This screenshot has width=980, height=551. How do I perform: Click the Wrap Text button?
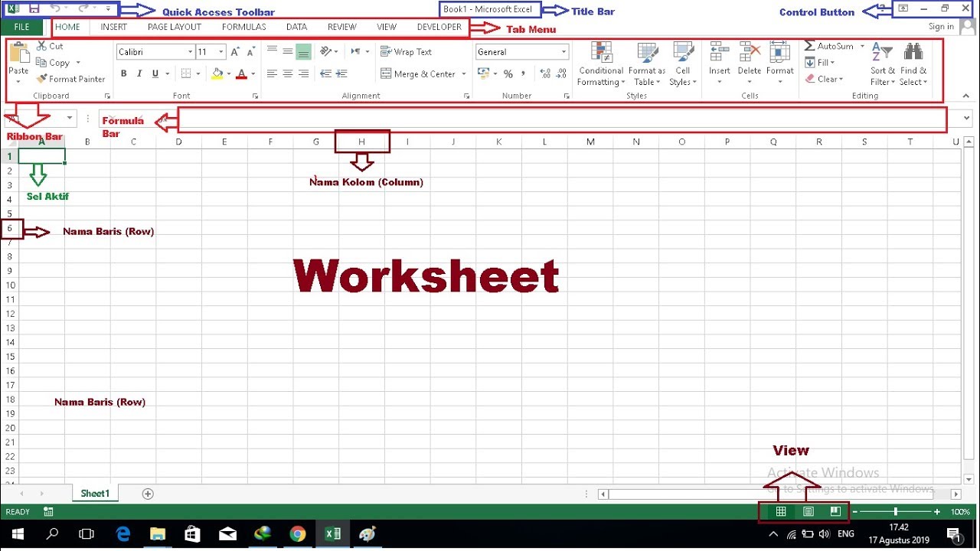(x=407, y=52)
